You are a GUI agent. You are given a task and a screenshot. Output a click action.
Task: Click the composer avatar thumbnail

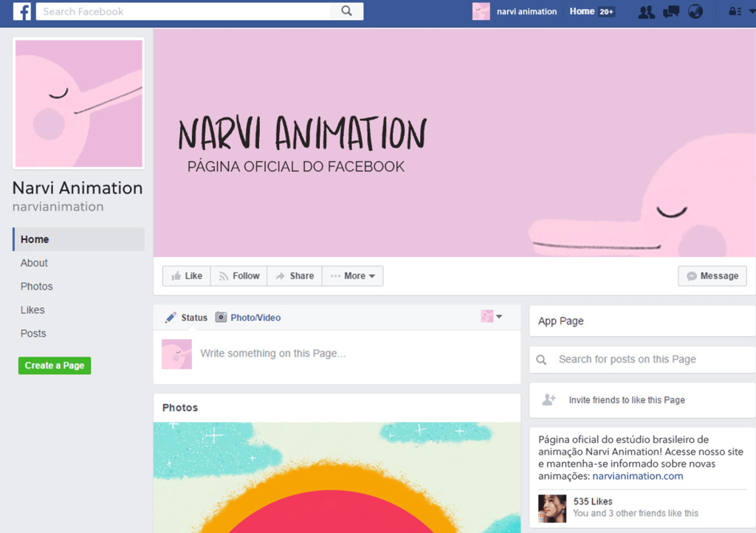(x=176, y=354)
